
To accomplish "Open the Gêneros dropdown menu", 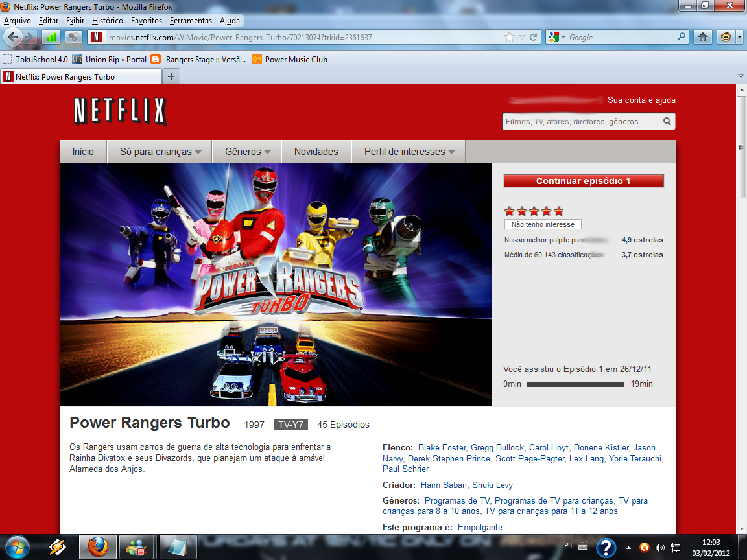I will click(x=246, y=151).
